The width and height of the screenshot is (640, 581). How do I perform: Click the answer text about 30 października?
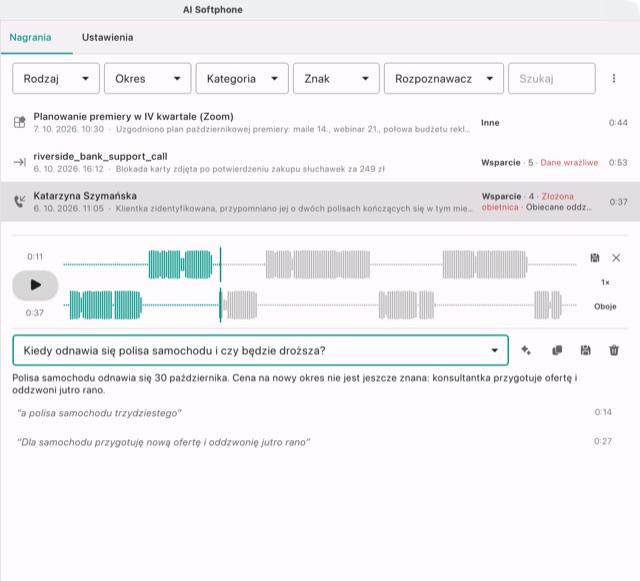[295, 384]
